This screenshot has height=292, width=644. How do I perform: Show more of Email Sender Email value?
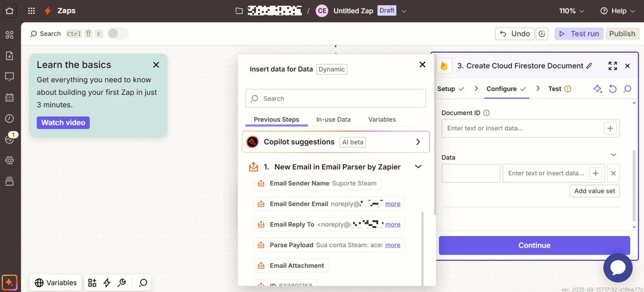[x=393, y=204]
